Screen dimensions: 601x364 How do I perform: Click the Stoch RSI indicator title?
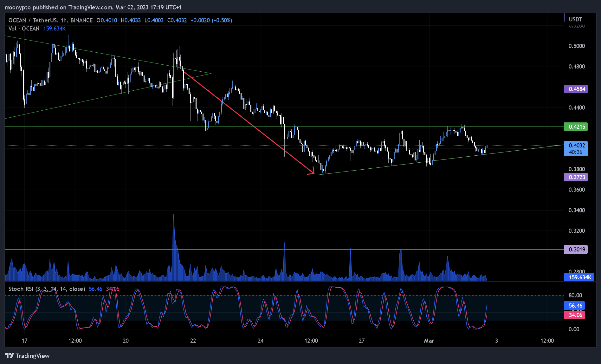click(47, 289)
